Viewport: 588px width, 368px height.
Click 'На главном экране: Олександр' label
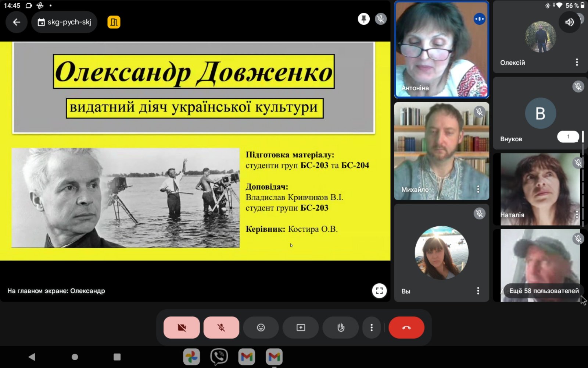point(56,291)
